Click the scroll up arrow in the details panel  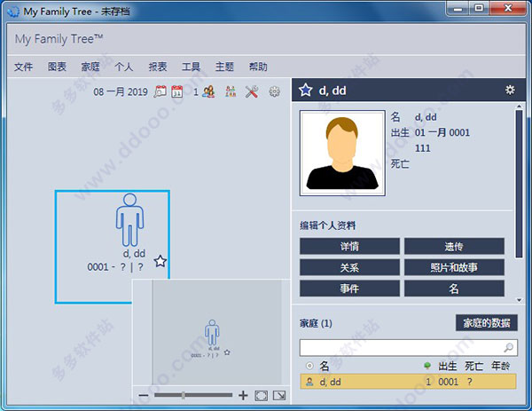pyautogui.click(x=519, y=107)
